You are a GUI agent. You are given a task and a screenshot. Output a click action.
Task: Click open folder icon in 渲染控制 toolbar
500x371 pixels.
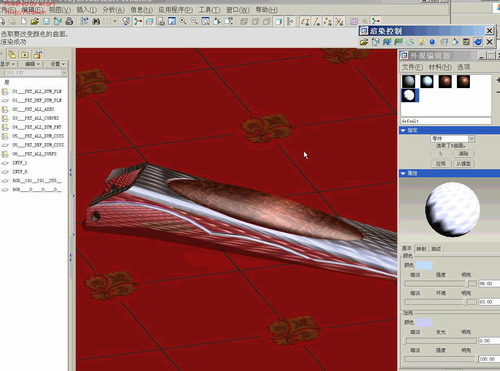click(x=364, y=42)
